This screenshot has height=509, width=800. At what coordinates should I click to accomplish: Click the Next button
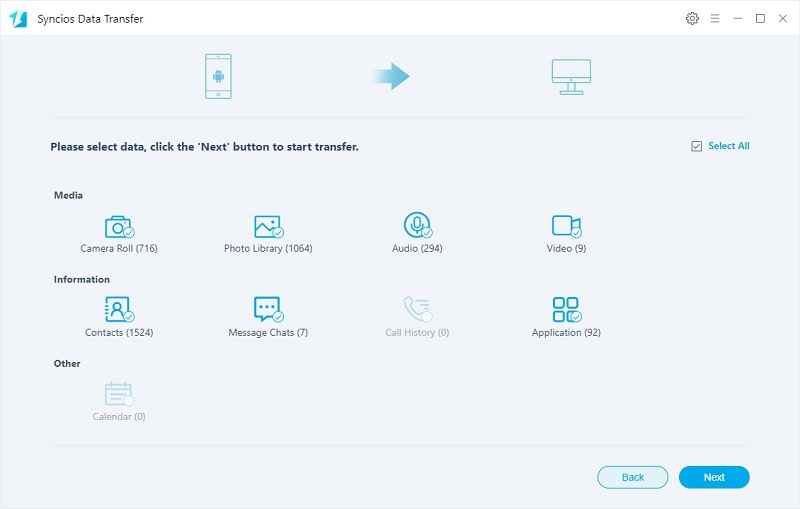714,477
